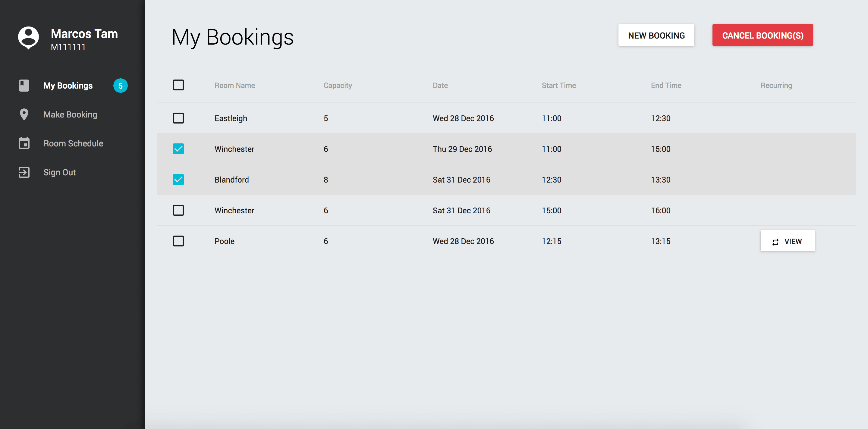Select the Poole booking checkbox
This screenshot has width=868, height=429.
pyautogui.click(x=178, y=241)
